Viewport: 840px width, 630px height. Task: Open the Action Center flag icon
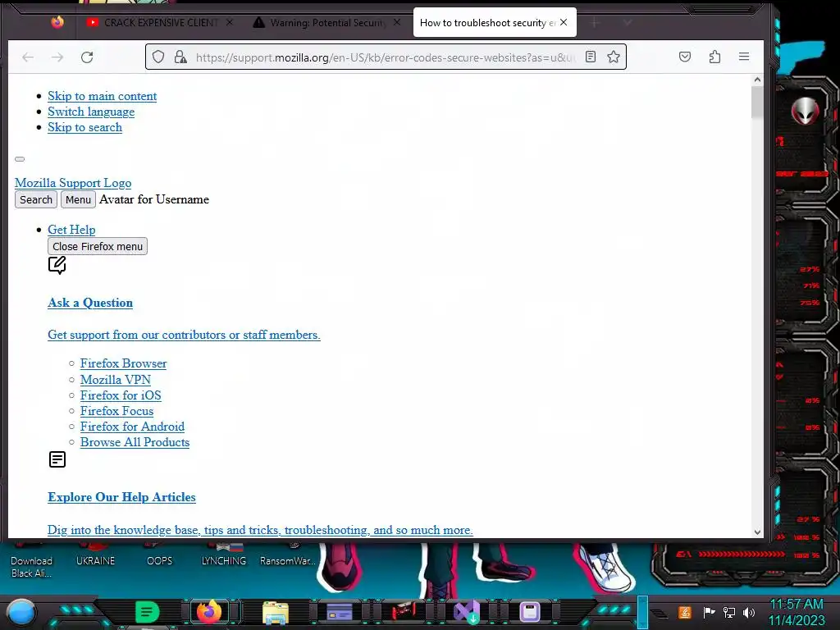click(709, 612)
